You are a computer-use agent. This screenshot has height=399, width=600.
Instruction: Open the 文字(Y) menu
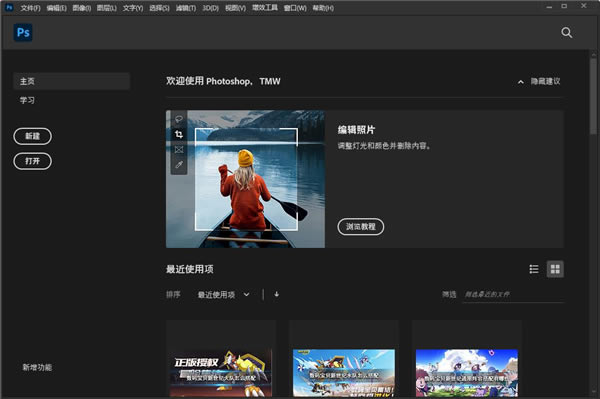tap(133, 8)
